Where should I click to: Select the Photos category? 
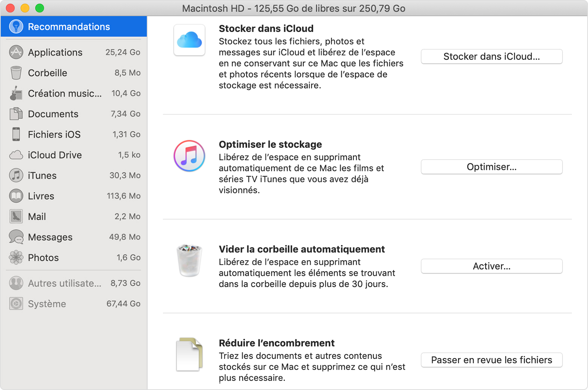(74, 257)
